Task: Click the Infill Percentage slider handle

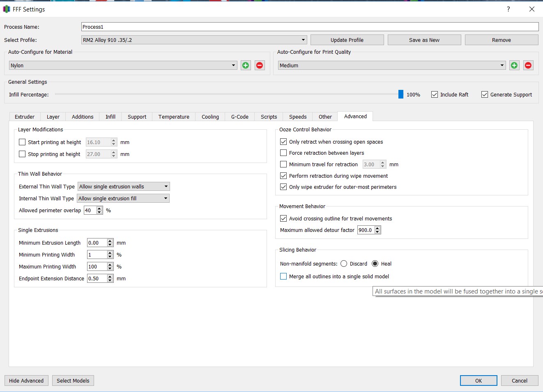Action: point(401,94)
